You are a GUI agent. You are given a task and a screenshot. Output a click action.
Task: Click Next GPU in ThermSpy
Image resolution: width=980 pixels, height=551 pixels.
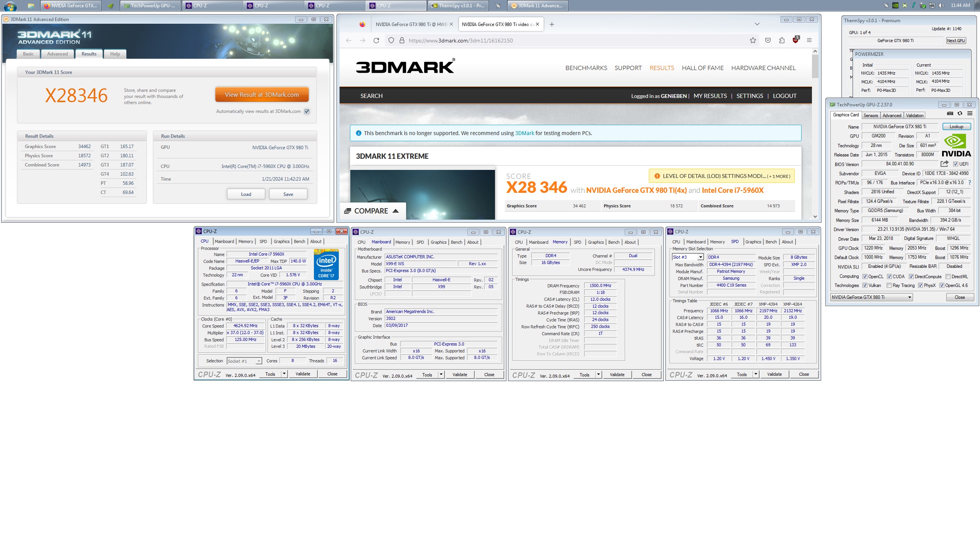click(x=956, y=41)
